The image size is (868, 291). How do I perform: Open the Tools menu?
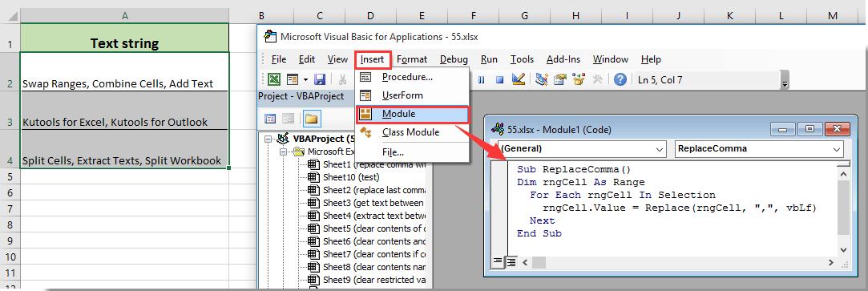522,59
